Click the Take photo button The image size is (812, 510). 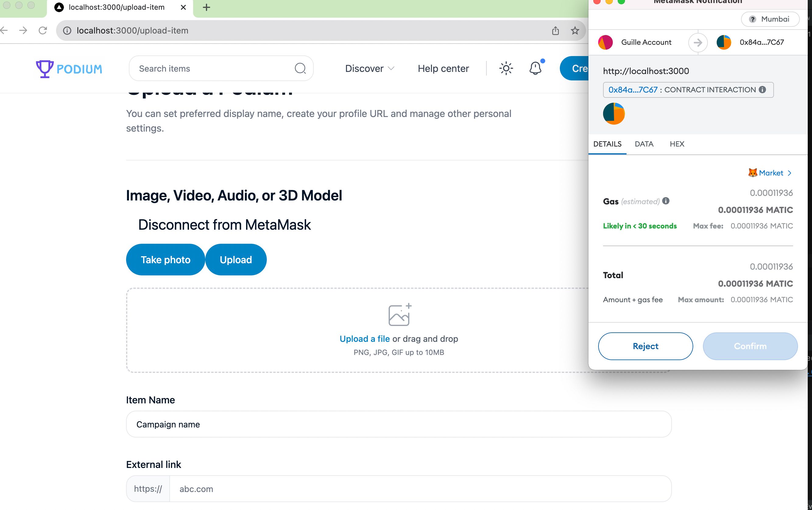point(166,260)
